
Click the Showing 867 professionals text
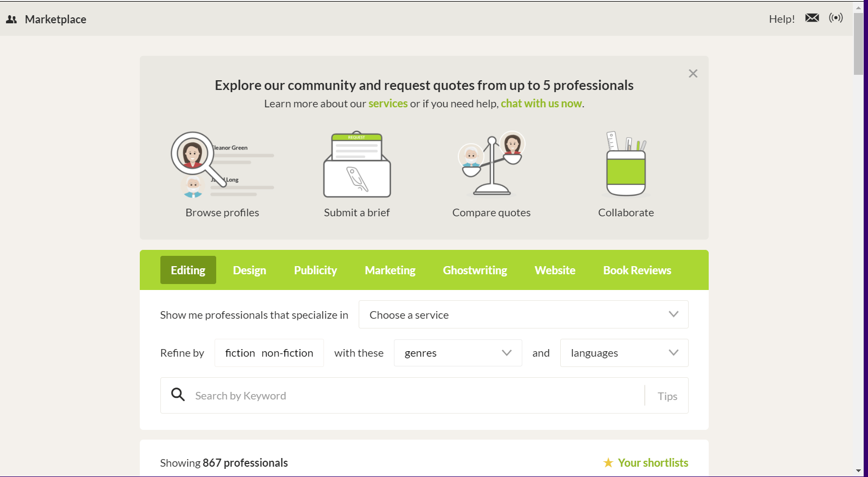pos(224,463)
